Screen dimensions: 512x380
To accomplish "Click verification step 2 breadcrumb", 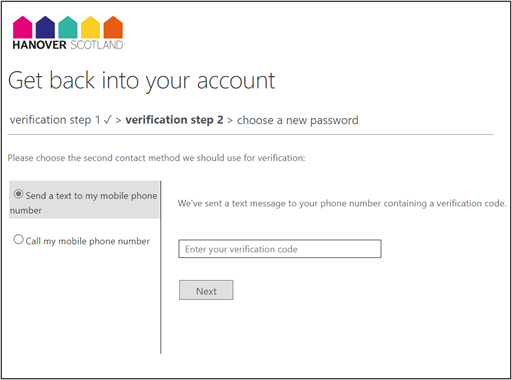I will (174, 120).
